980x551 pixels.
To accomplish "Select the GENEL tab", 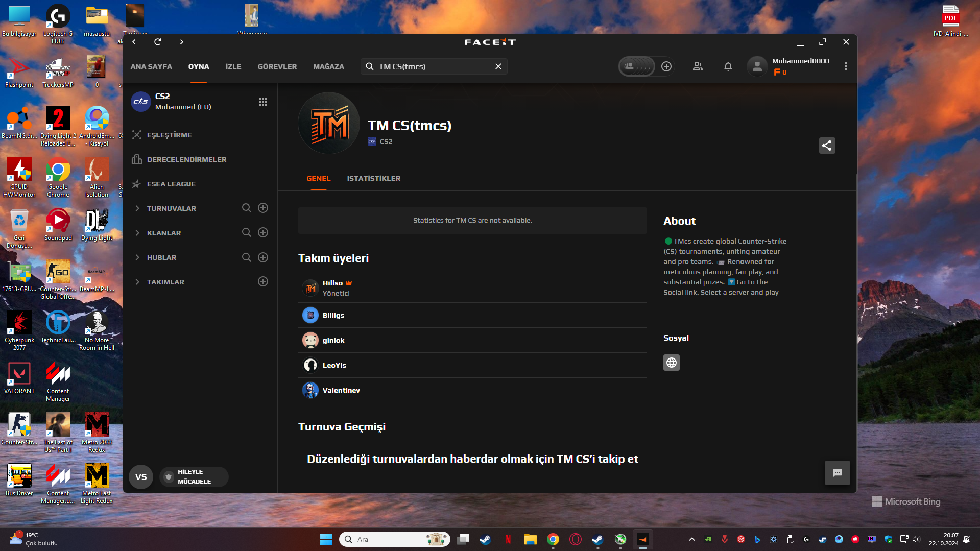I will (x=319, y=178).
